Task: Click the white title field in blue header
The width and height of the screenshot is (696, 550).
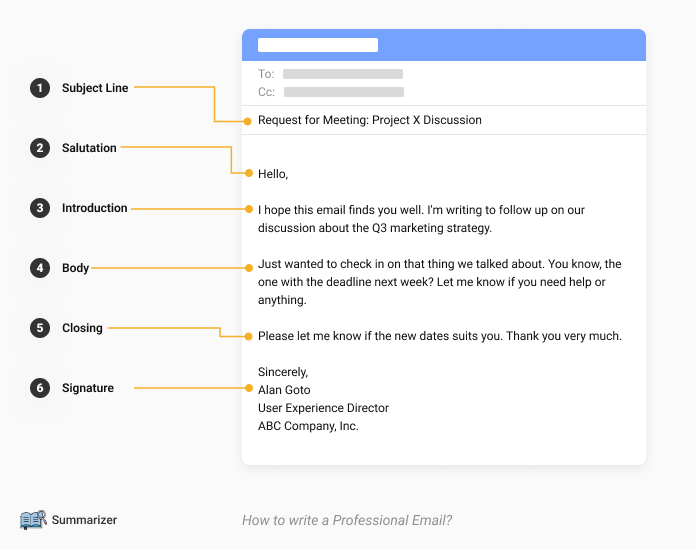Action: [x=318, y=45]
